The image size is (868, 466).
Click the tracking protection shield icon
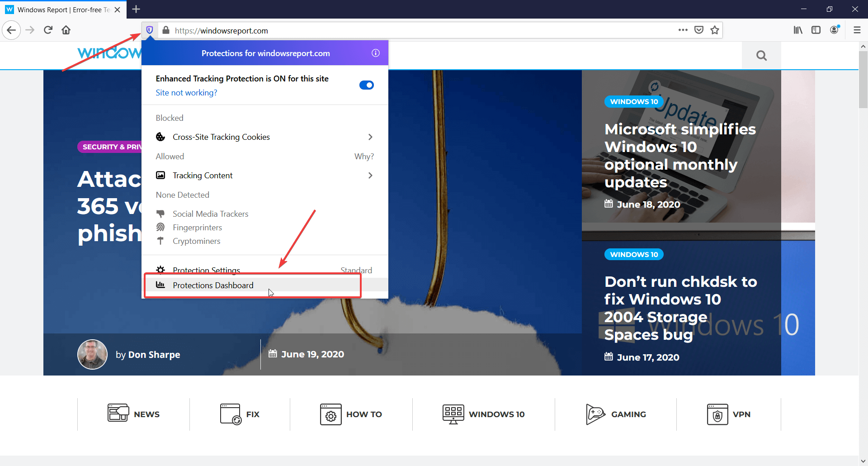coord(150,30)
